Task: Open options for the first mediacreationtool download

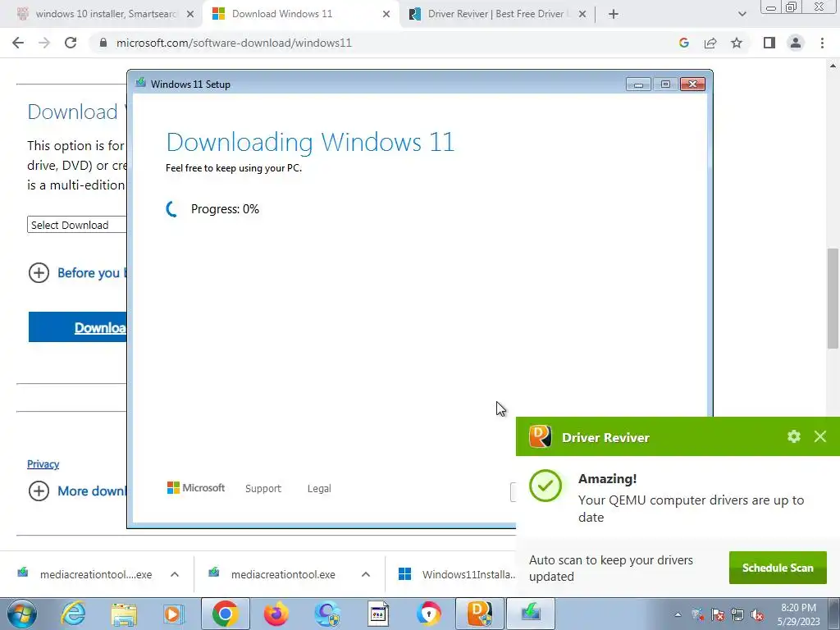Action: (x=175, y=574)
